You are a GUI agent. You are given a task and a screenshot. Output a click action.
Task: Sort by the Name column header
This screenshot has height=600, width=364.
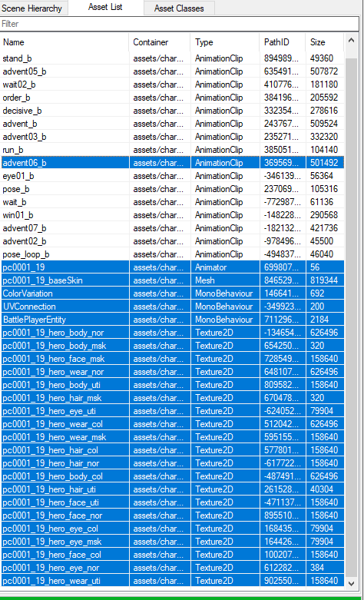pyautogui.click(x=65, y=42)
